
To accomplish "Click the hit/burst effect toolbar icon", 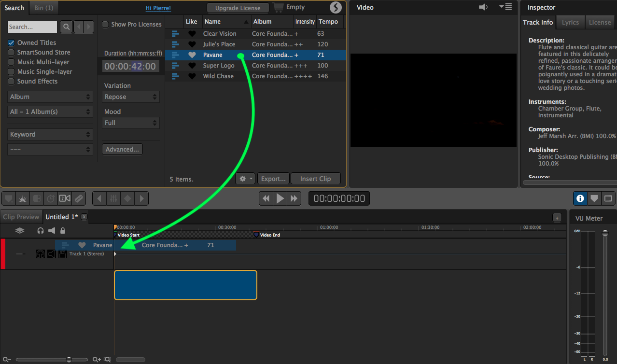I will tap(23, 198).
